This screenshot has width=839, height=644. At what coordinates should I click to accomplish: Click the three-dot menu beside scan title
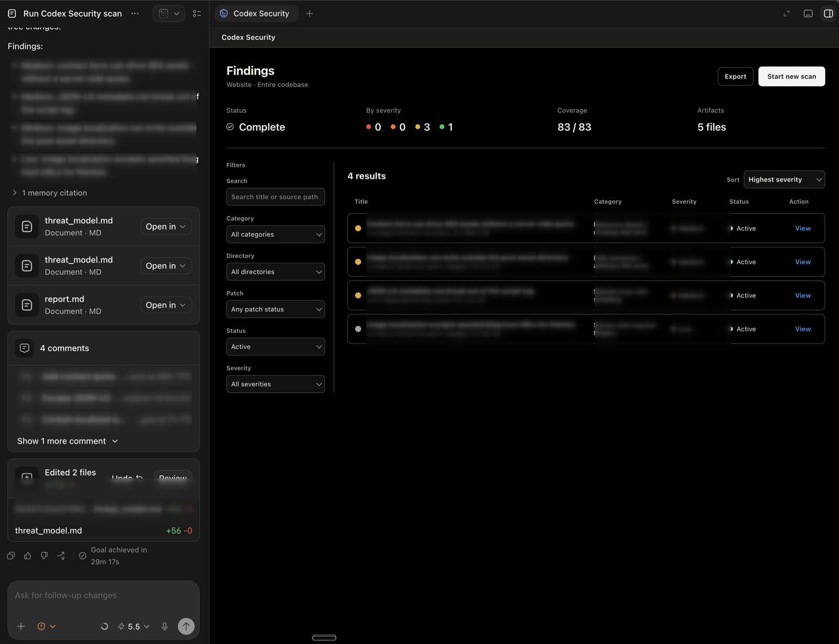pyautogui.click(x=135, y=14)
